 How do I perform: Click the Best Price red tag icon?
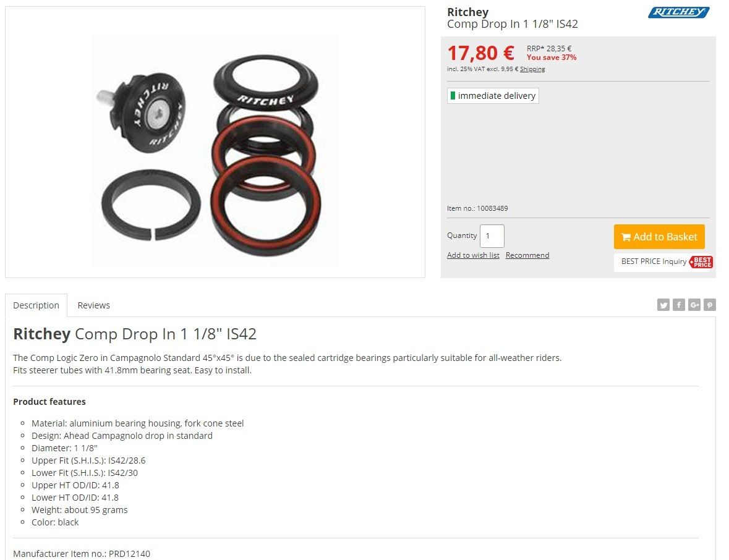pos(701,262)
